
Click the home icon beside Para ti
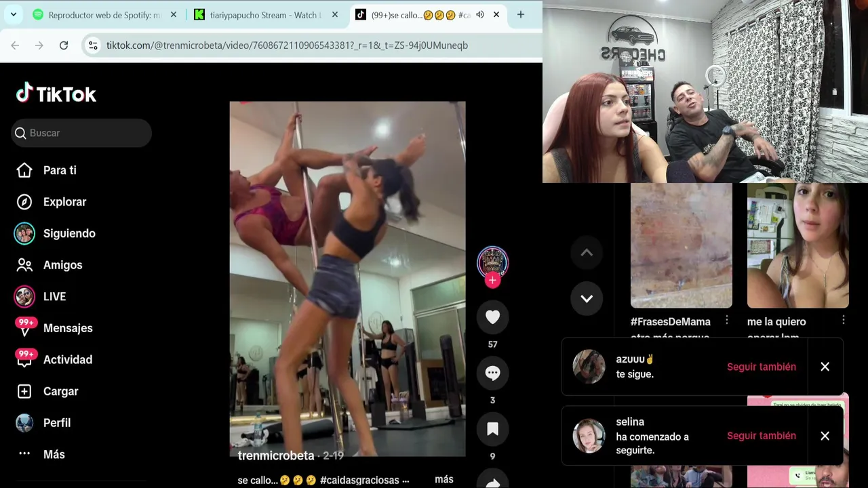click(x=24, y=170)
